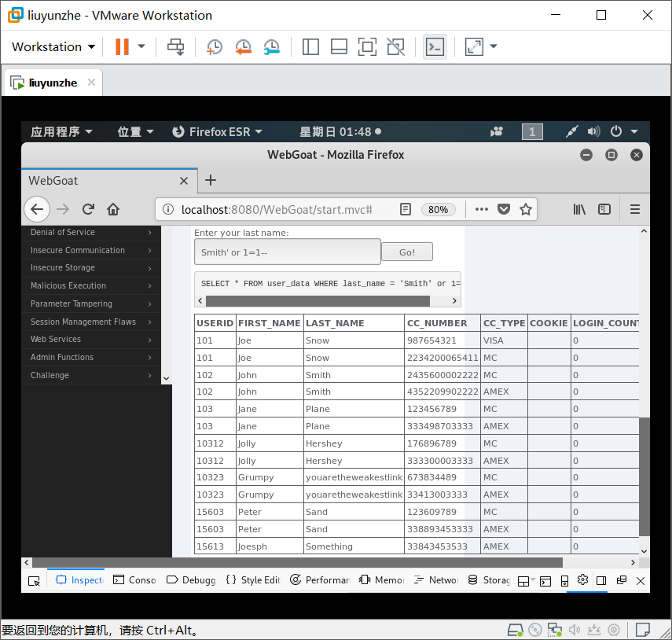The width and height of the screenshot is (672, 640).
Task: Click the page vertical scrollbar thumb
Action: (x=644, y=476)
